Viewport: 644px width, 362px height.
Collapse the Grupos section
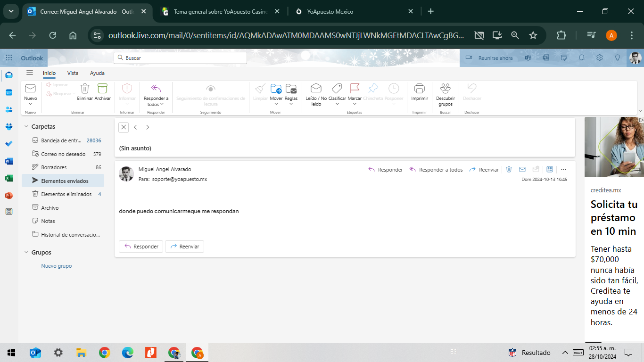[26, 252]
